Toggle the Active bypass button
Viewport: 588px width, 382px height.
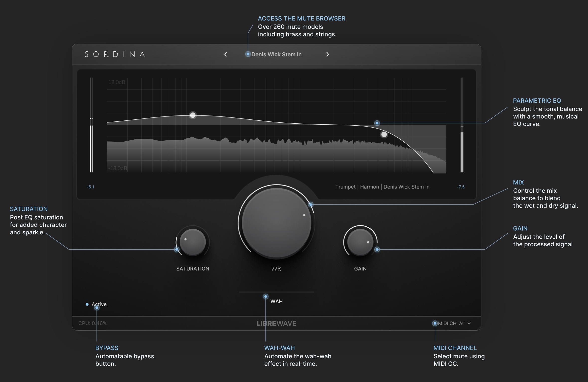96,304
